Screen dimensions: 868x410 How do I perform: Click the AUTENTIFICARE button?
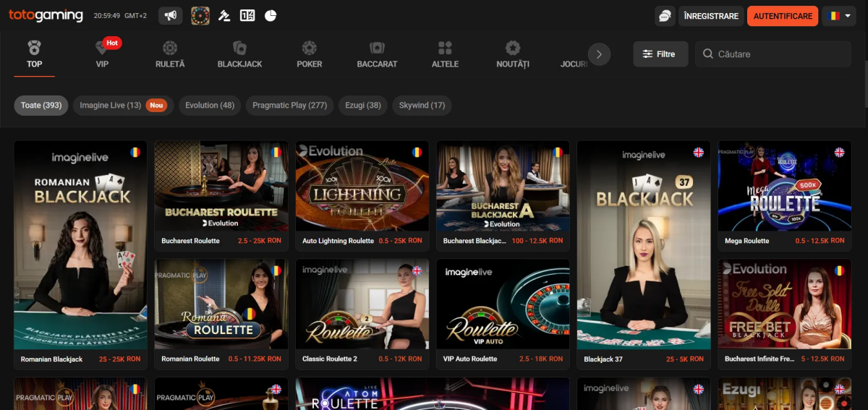(783, 16)
